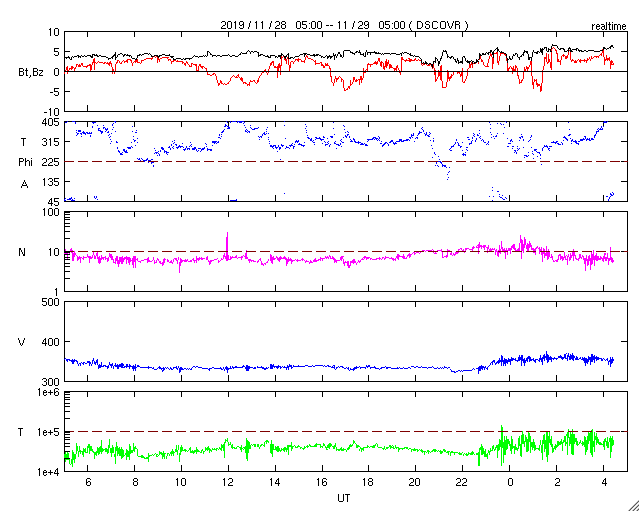
Task: Click the '45' tick label on Phi panel
Action: [55, 202]
